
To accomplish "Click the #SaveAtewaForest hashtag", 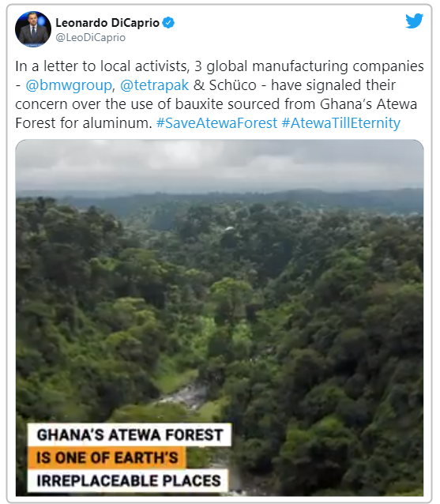I will pyautogui.click(x=216, y=123).
